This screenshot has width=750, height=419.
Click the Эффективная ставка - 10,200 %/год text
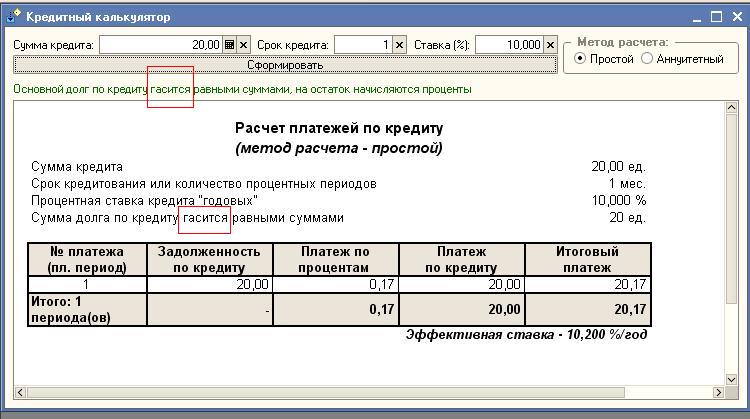click(526, 334)
